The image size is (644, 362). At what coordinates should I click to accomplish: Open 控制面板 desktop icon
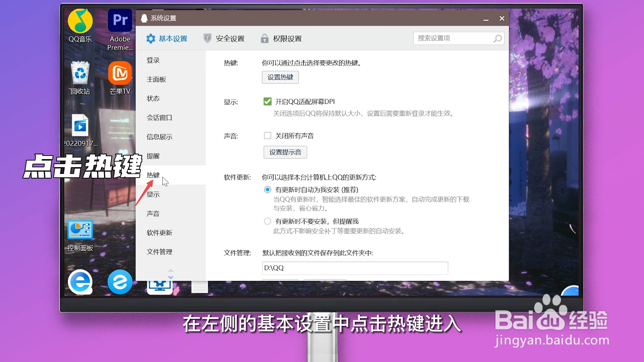coord(80,236)
